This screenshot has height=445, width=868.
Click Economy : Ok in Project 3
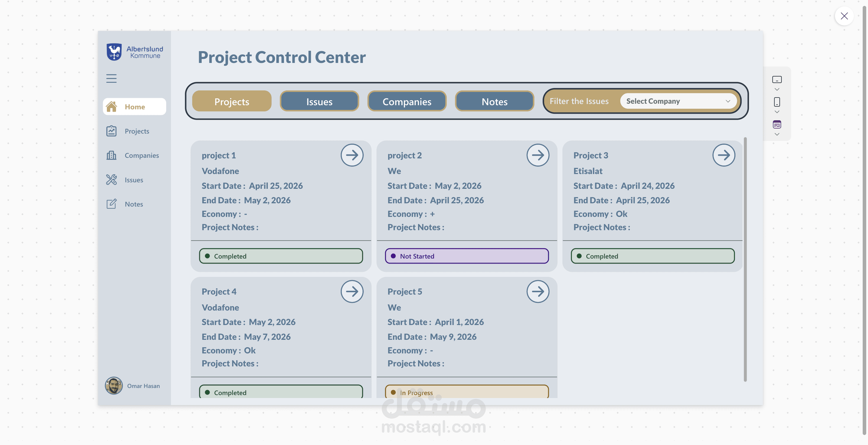pyautogui.click(x=601, y=214)
